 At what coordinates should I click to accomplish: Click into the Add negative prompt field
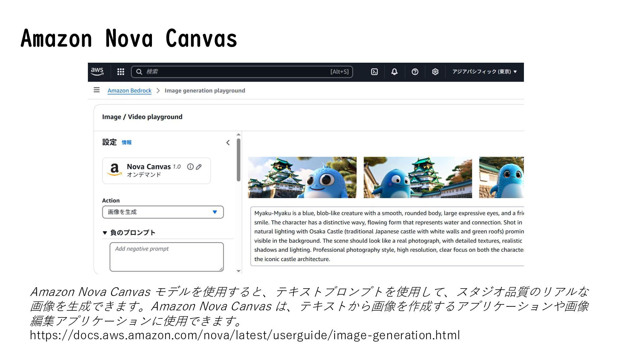tap(167, 257)
